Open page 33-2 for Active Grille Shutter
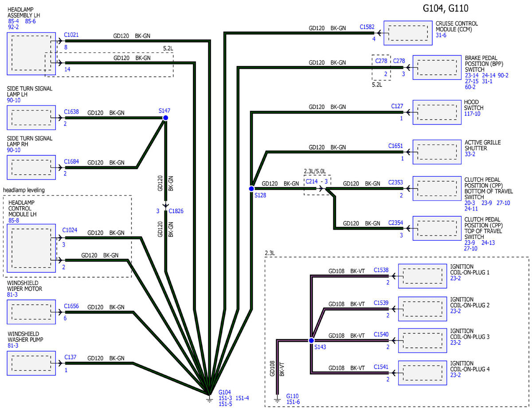This screenshot has height=411, width=532. click(470, 154)
